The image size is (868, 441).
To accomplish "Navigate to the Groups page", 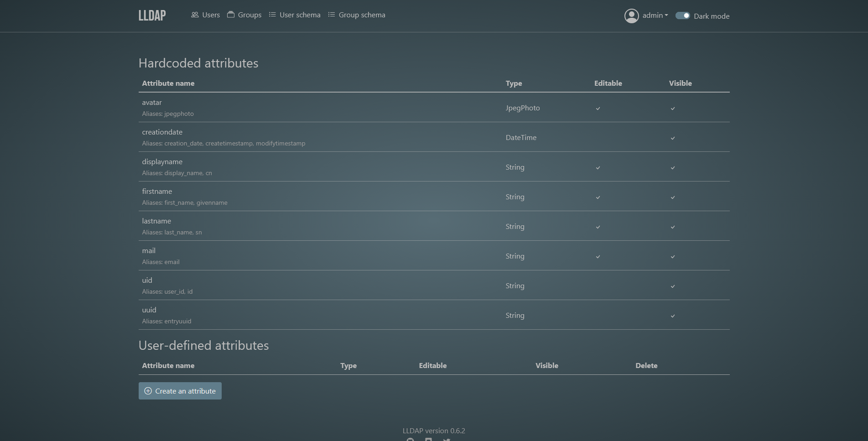I will tap(249, 15).
